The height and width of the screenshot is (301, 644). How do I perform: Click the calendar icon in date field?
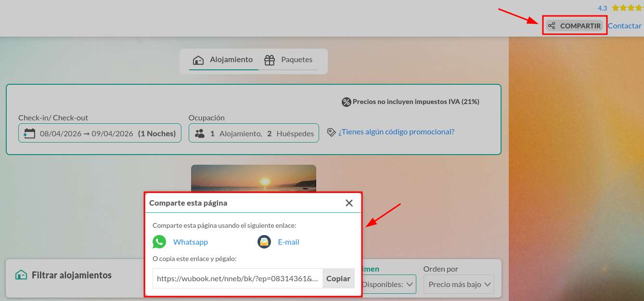[x=30, y=133]
